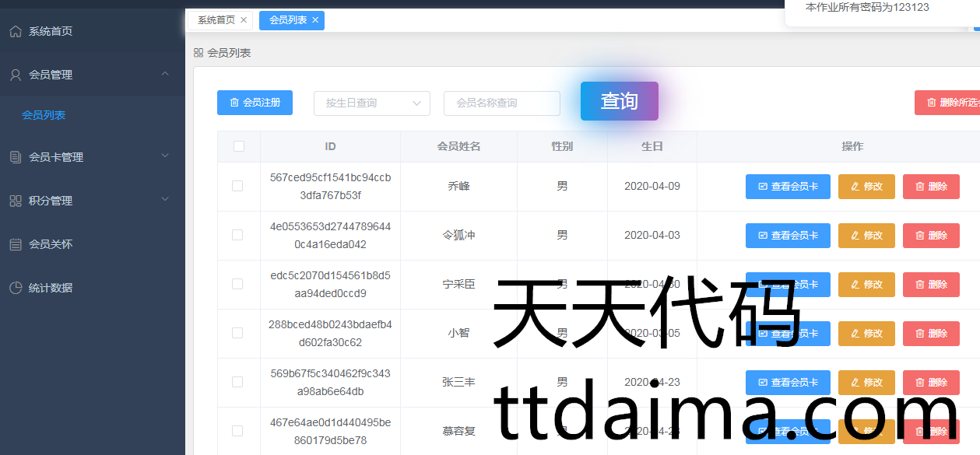980x455 pixels.
Task: Click the 统计数据 pie chart icon
Action: click(x=16, y=288)
